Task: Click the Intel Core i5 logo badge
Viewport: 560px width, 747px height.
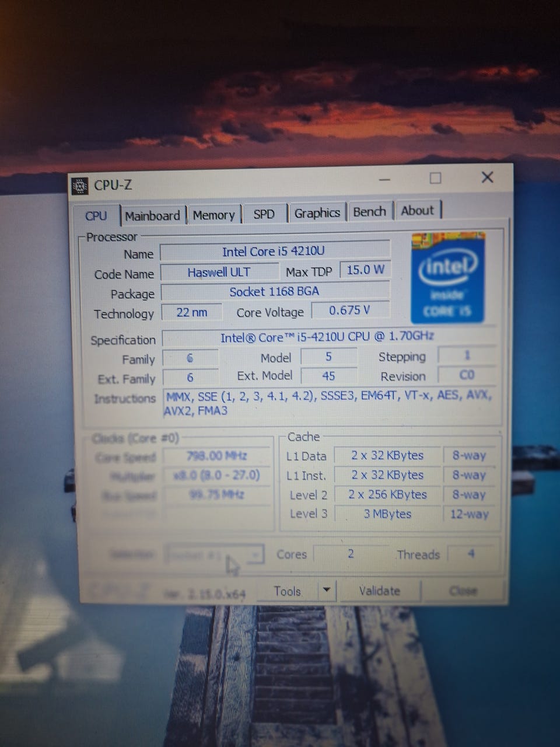Action: [448, 277]
